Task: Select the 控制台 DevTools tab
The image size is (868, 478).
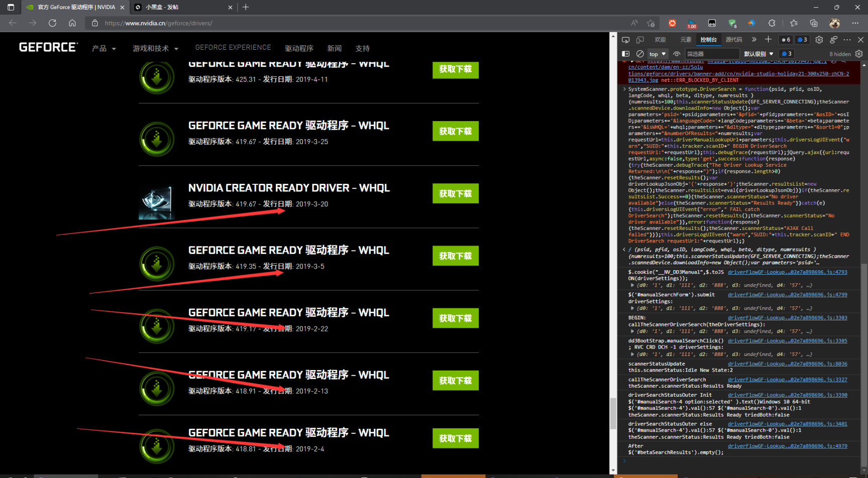Action: (x=708, y=40)
